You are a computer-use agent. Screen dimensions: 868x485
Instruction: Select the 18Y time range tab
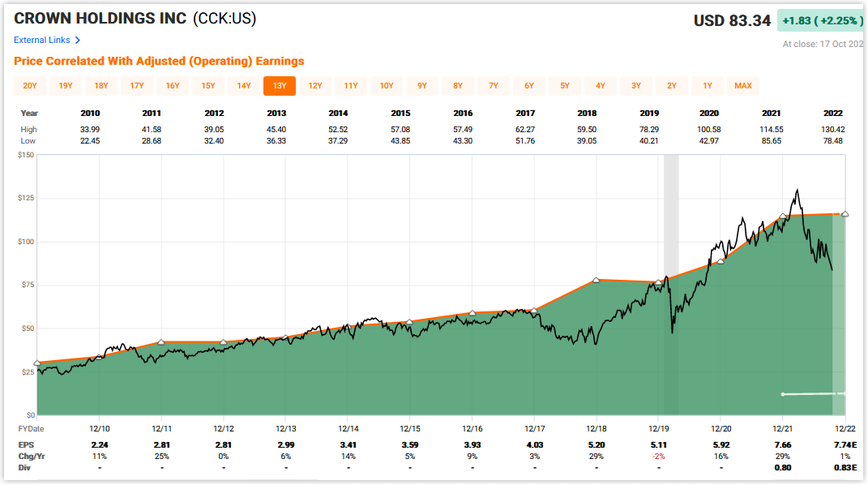101,86
